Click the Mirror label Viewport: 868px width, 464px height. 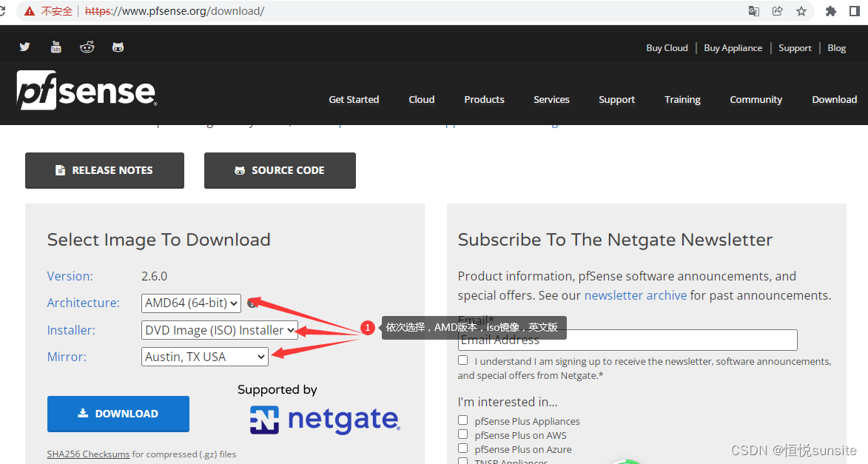(x=67, y=357)
